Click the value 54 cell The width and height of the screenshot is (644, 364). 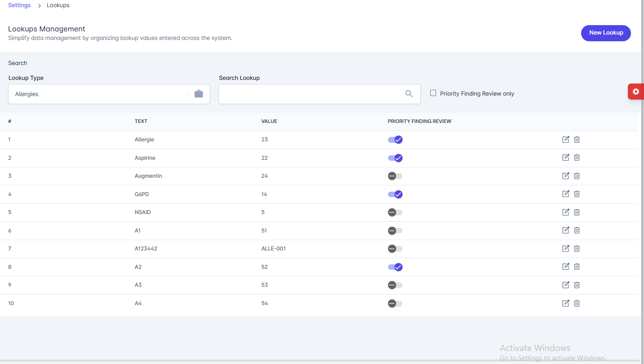[265, 303]
